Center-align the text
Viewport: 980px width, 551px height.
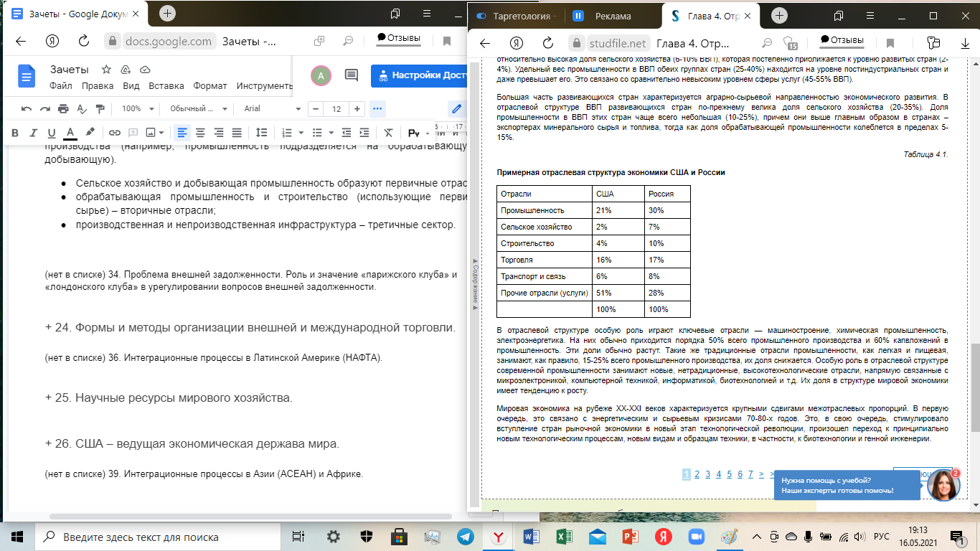pyautogui.click(x=200, y=133)
